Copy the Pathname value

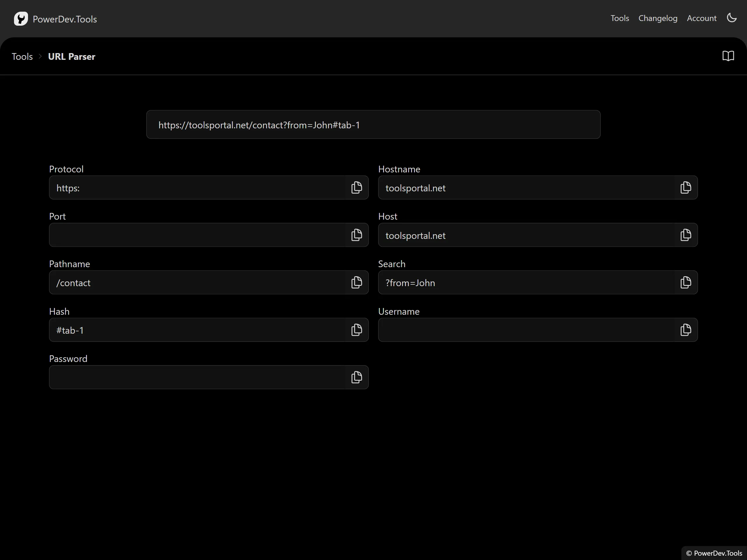pos(356,283)
